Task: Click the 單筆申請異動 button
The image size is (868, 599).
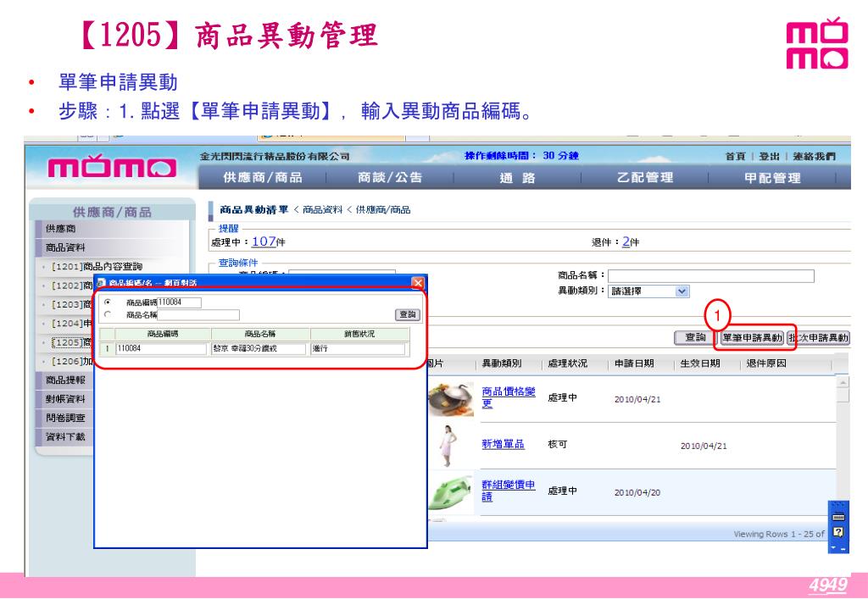Action: (752, 338)
